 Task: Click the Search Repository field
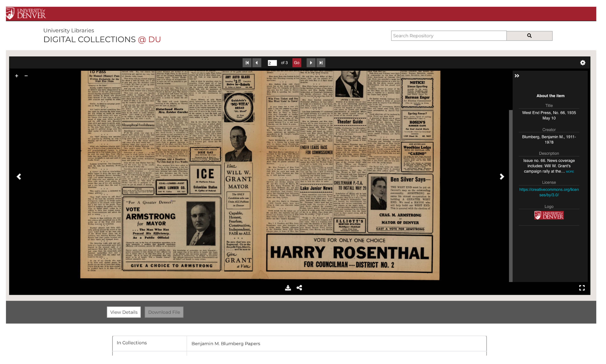tap(448, 36)
